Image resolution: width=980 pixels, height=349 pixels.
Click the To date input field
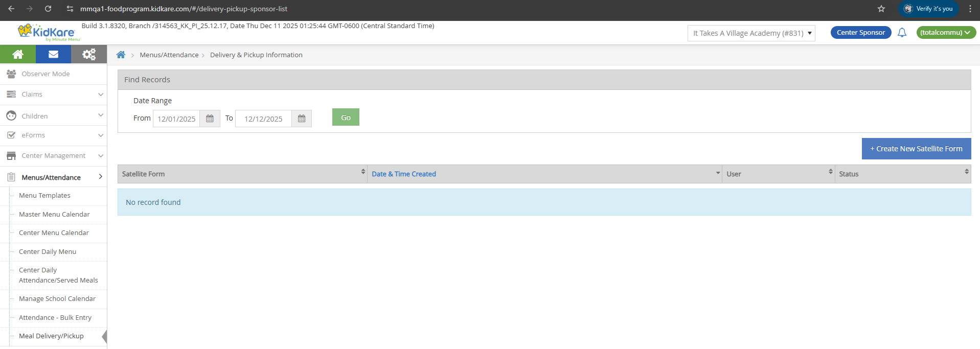click(x=263, y=119)
